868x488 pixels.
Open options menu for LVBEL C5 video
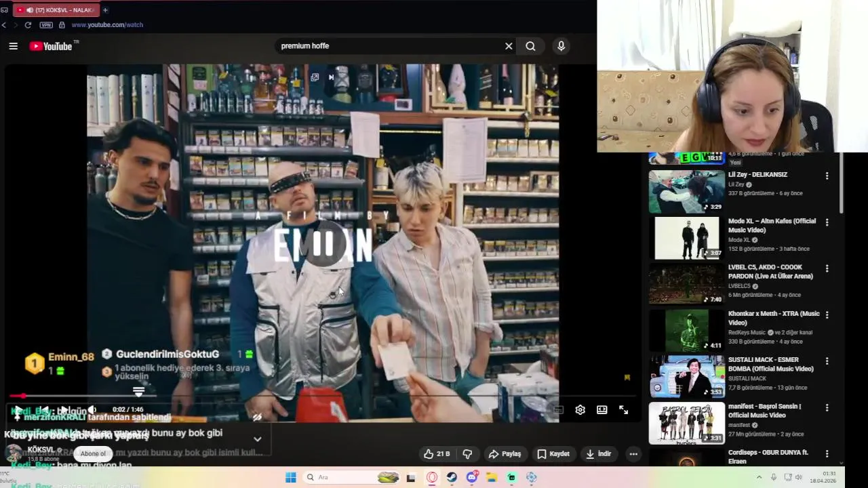click(827, 268)
